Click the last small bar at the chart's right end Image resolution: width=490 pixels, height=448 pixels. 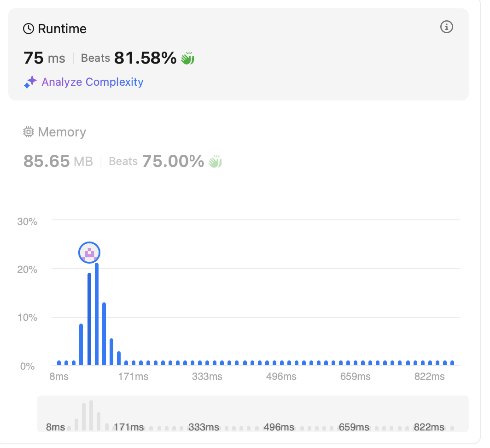[x=452, y=363]
